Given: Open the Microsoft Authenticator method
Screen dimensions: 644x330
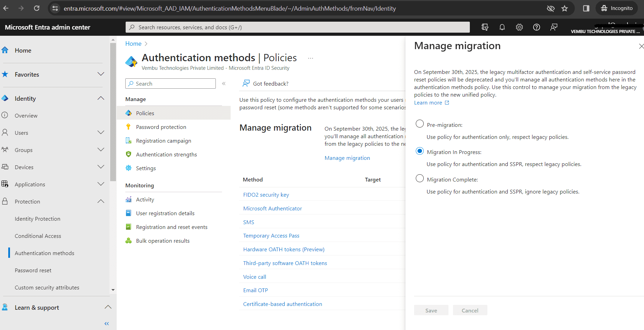Looking at the screenshot, I should coord(272,208).
